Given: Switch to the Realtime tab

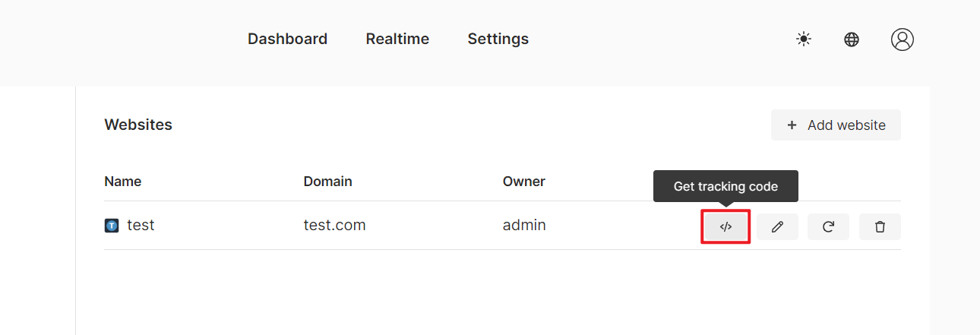Looking at the screenshot, I should coord(397,39).
